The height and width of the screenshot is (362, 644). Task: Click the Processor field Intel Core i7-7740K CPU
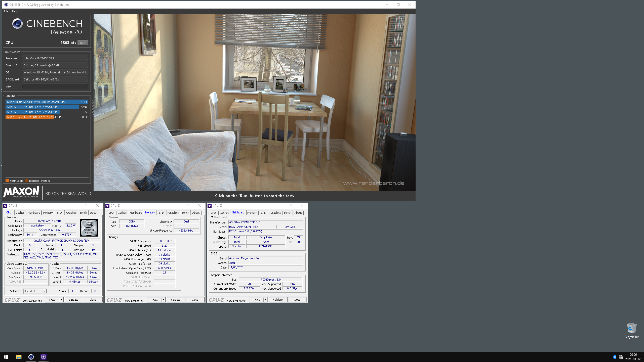(x=55, y=58)
